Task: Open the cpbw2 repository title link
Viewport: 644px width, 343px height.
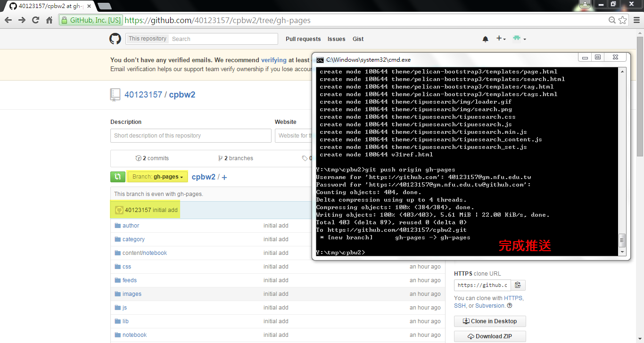Action: point(183,95)
